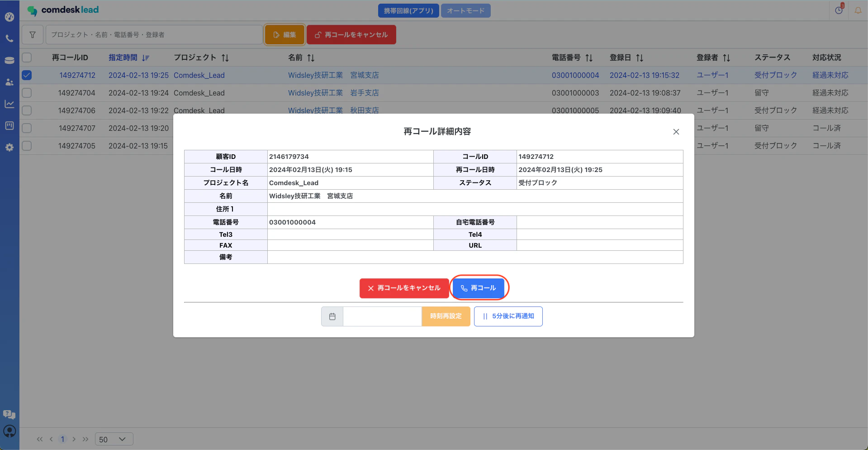Image resolution: width=868 pixels, height=450 pixels.
Task: Uncheck the row 149274712 checkbox
Action: click(x=27, y=75)
